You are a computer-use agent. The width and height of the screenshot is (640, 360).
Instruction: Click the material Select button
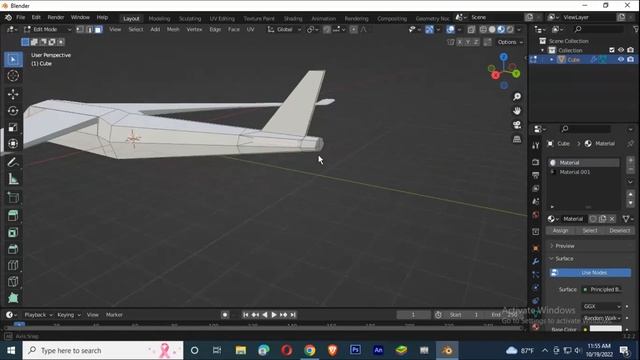click(x=590, y=231)
